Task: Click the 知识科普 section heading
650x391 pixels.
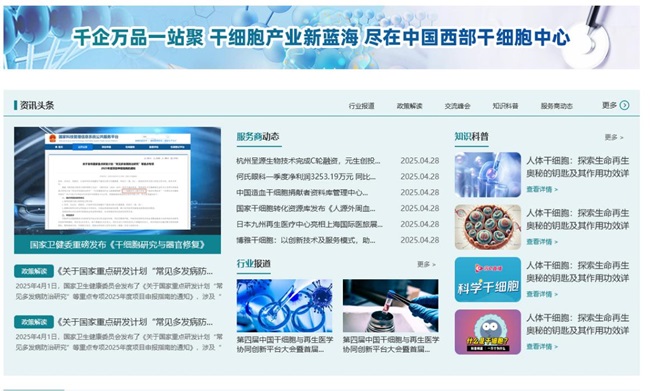Action: click(471, 136)
